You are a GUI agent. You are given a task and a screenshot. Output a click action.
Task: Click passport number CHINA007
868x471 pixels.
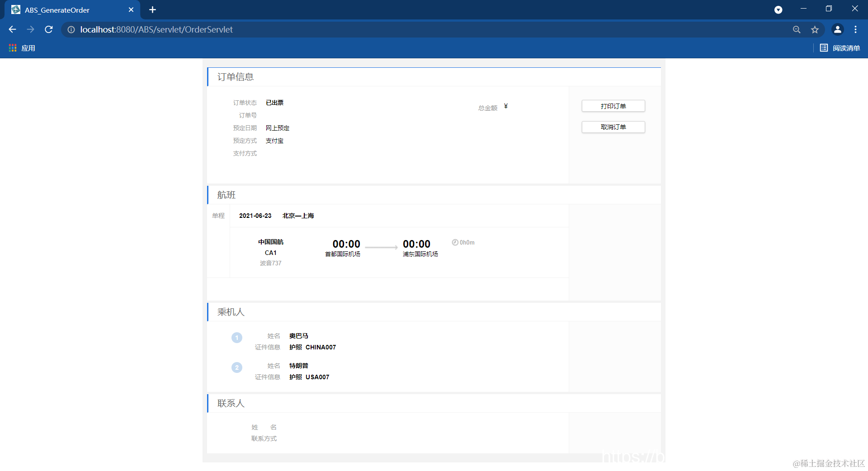[321, 347]
